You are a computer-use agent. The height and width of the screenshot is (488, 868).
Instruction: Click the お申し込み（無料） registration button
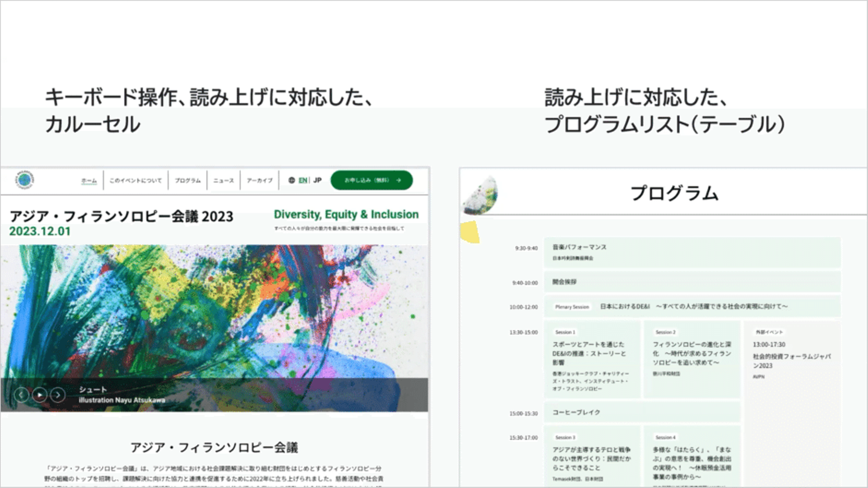tap(372, 180)
